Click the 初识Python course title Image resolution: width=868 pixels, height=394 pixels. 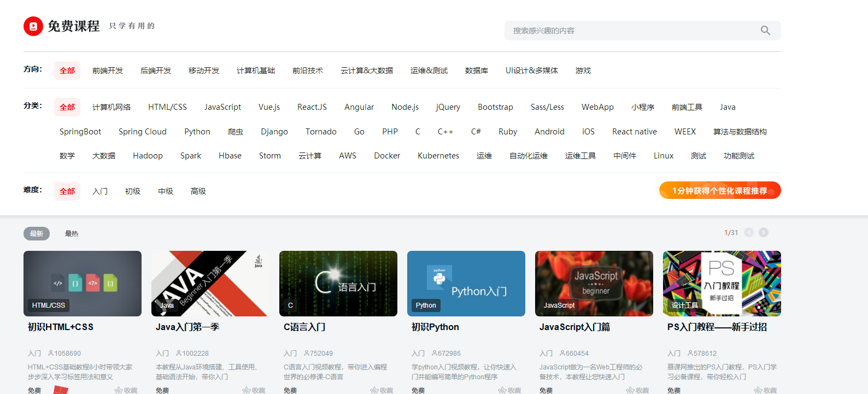click(x=435, y=327)
